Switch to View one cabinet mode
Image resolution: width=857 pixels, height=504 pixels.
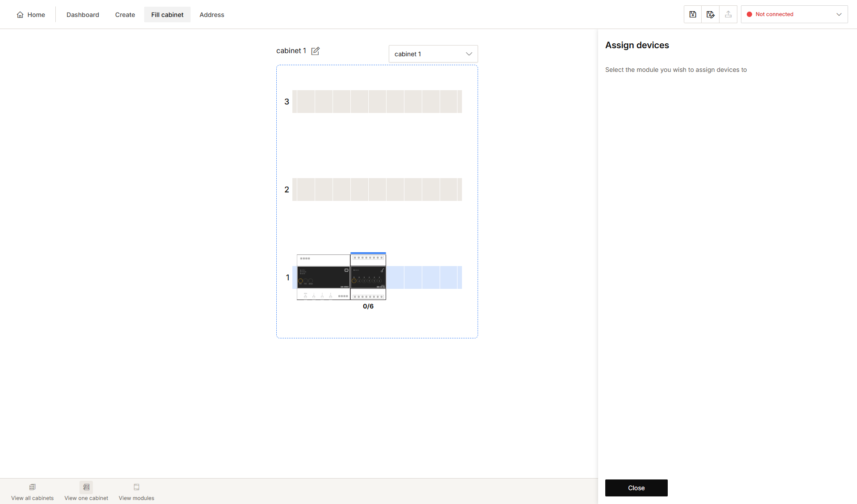click(86, 492)
